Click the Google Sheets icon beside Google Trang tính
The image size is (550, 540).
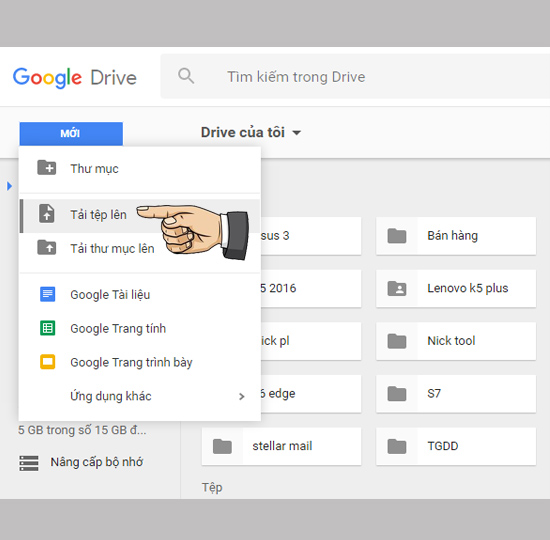click(x=47, y=328)
